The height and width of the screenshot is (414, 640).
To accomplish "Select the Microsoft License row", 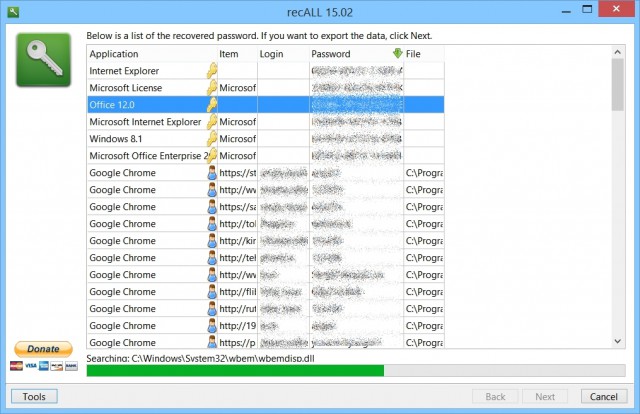I will (265, 88).
